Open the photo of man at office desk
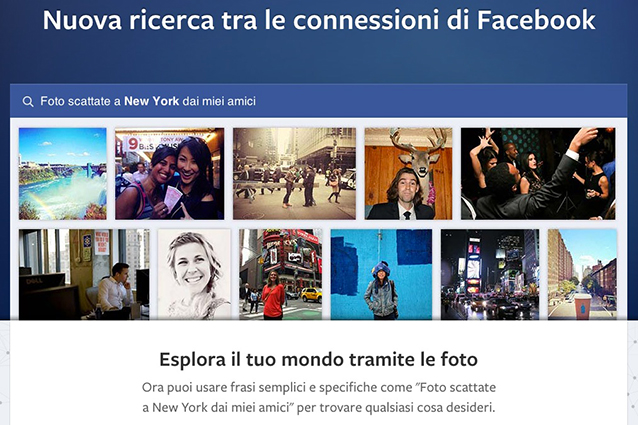The height and width of the screenshot is (425, 638). pos(84,274)
